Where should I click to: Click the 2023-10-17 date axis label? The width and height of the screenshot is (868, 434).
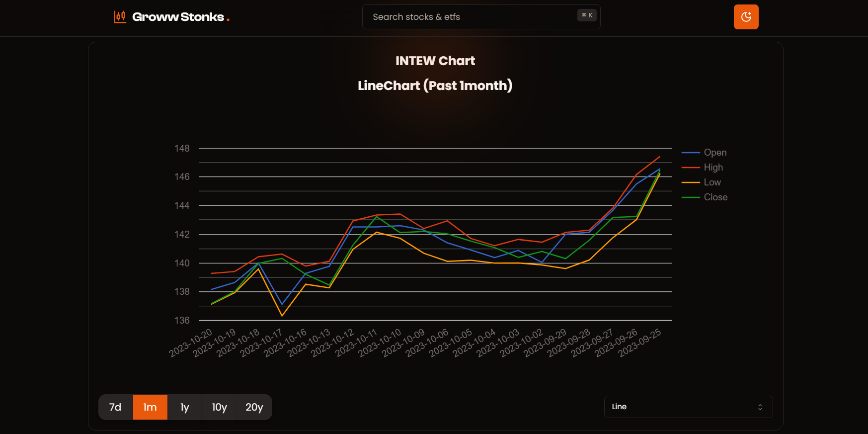click(x=262, y=342)
